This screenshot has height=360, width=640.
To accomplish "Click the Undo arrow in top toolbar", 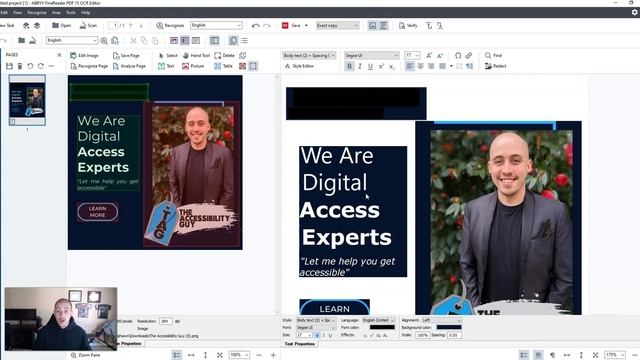I will tap(256, 25).
